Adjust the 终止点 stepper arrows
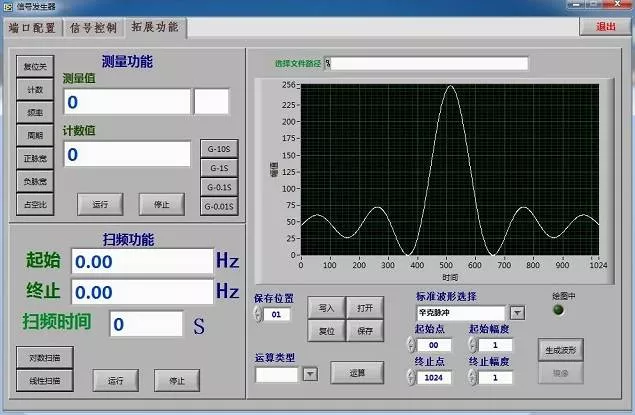The image size is (635, 415). 410,378
